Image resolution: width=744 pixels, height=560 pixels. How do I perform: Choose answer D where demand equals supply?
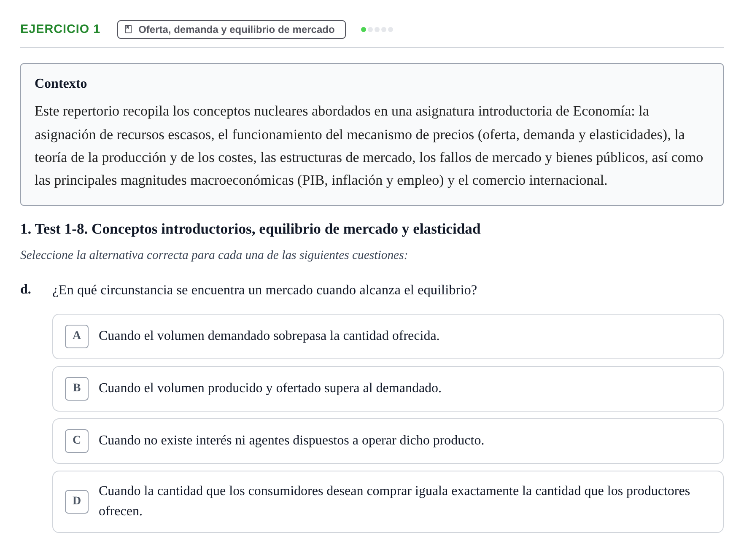(x=388, y=502)
